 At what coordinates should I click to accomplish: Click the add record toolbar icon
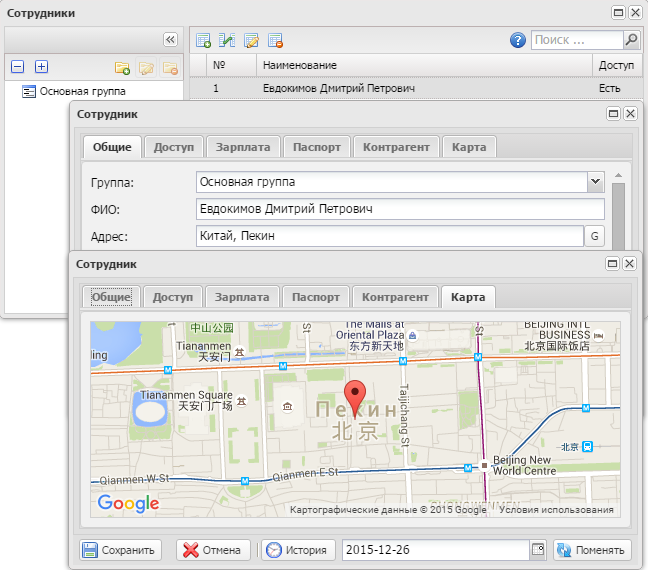tap(203, 40)
